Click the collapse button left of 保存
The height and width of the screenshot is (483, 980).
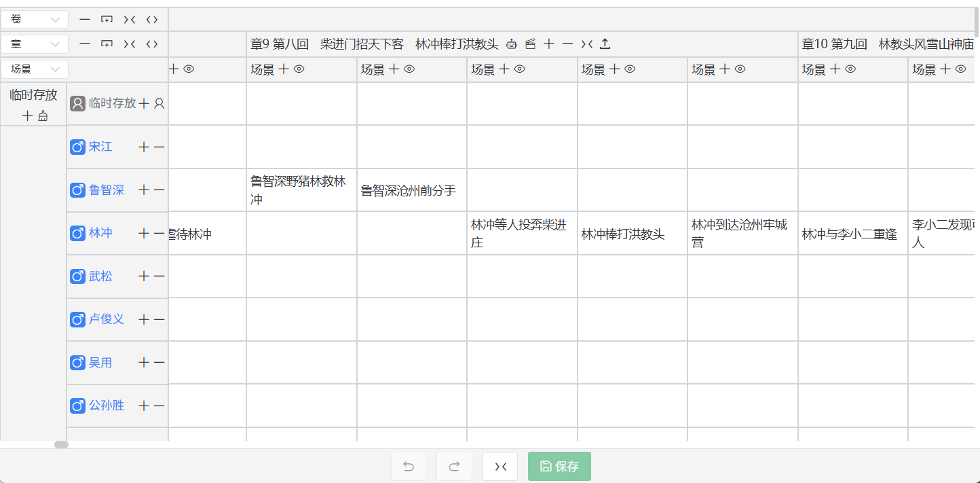tap(500, 466)
